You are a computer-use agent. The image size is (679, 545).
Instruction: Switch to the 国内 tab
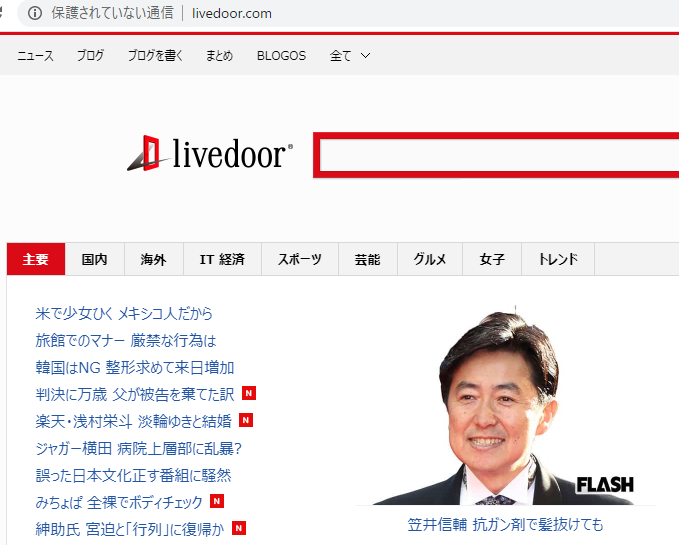[x=94, y=259]
